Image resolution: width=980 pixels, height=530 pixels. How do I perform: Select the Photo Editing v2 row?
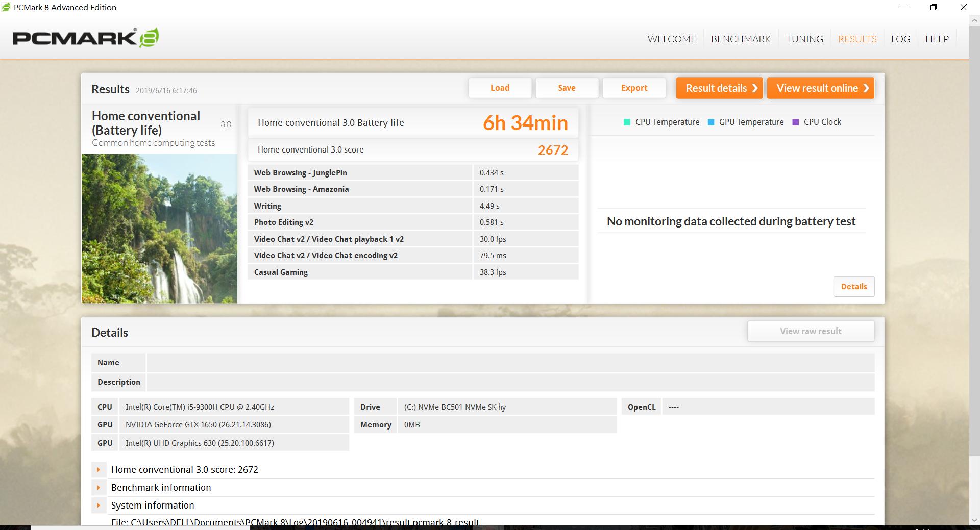(413, 222)
